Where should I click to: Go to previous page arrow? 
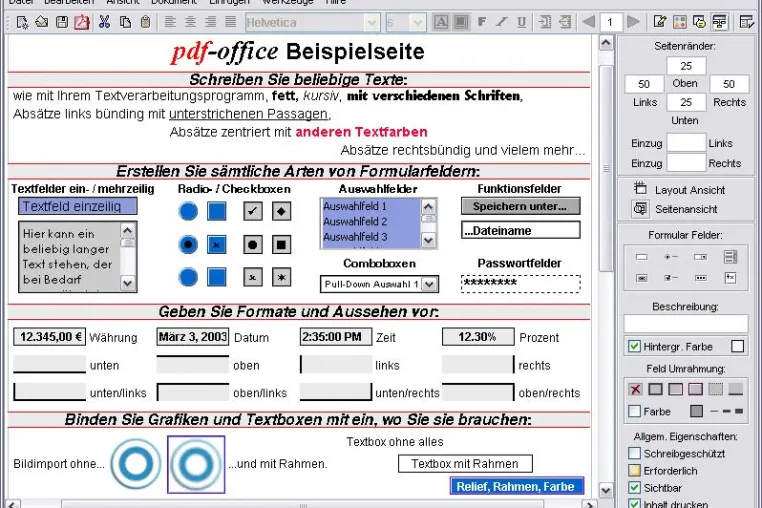pos(589,22)
